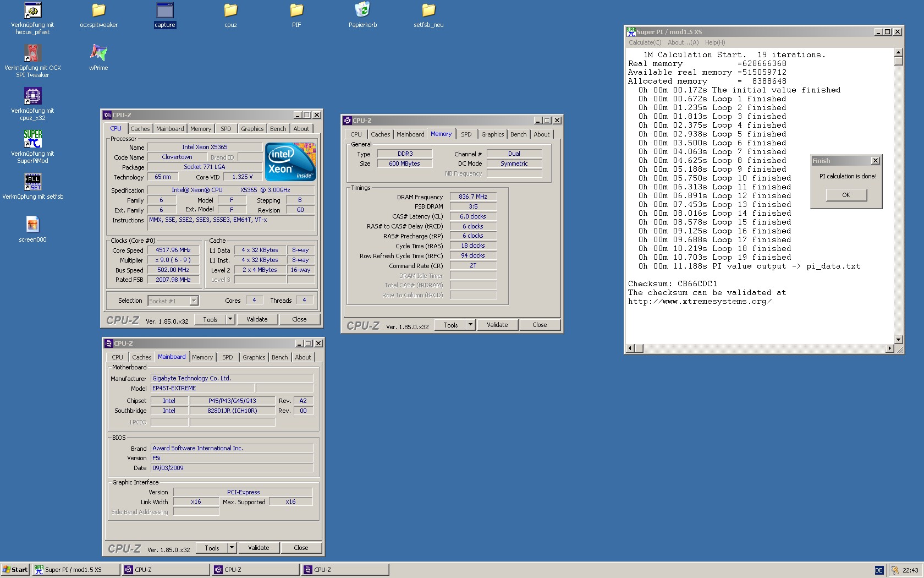
Task: Click the taskbar clock showing 22:43
Action: coord(910,570)
